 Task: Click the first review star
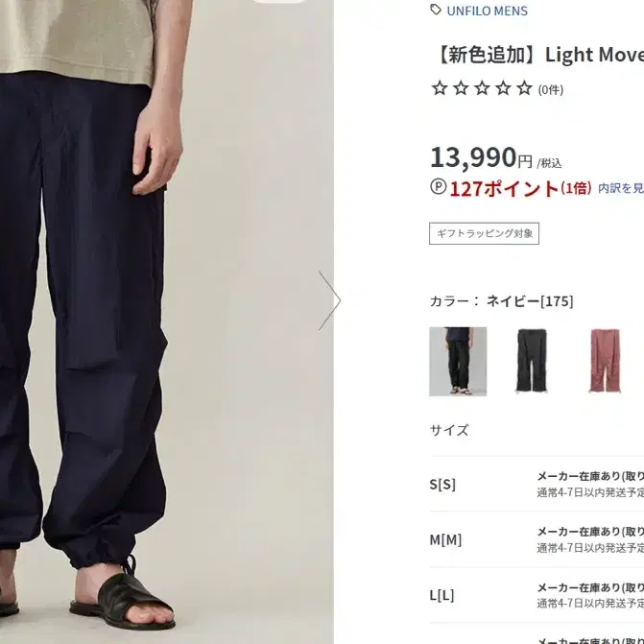(440, 88)
